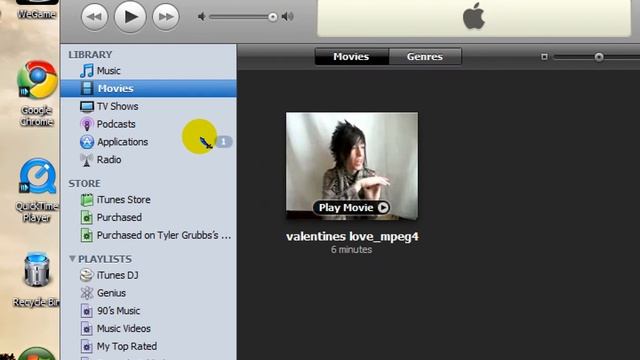The width and height of the screenshot is (640, 360).
Task: Click the thumbnail size slider knob
Action: click(599, 57)
